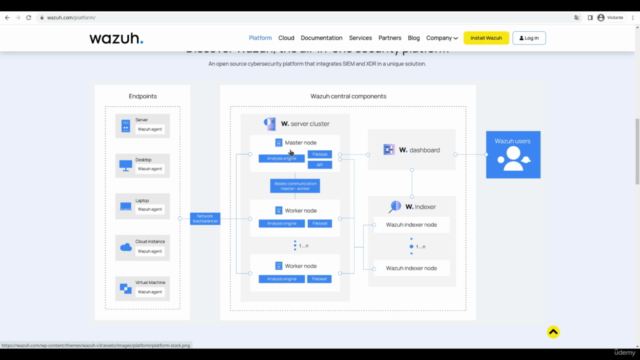
Task: Click the Server endpoint icon
Action: click(x=126, y=126)
